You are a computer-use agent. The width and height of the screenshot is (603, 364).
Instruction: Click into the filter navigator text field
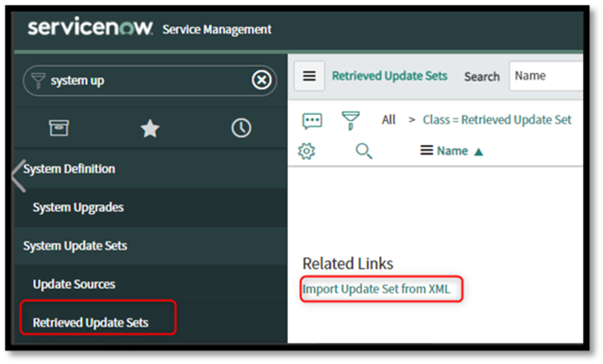pos(147,81)
